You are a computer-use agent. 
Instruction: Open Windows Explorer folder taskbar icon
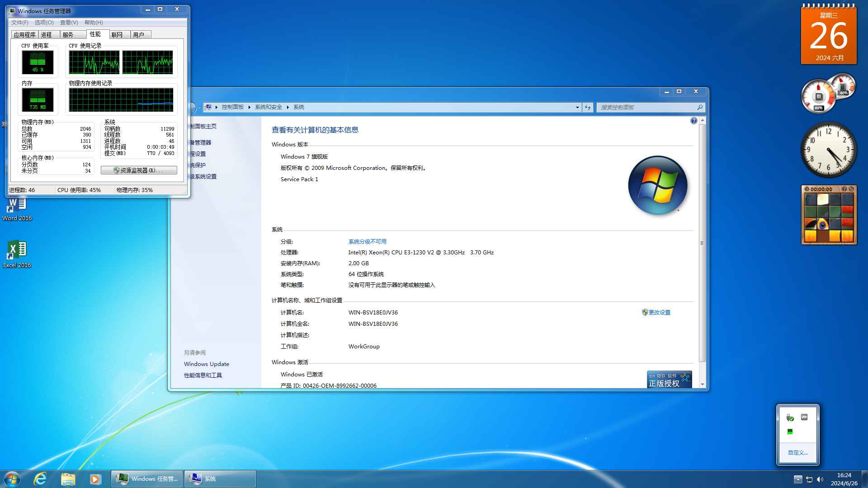[x=68, y=479]
